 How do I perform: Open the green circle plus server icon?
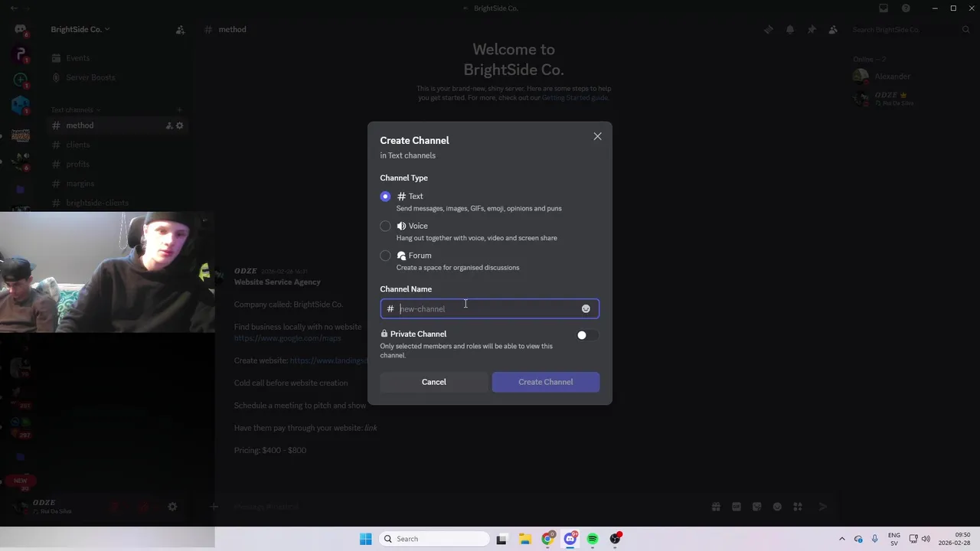point(21,79)
